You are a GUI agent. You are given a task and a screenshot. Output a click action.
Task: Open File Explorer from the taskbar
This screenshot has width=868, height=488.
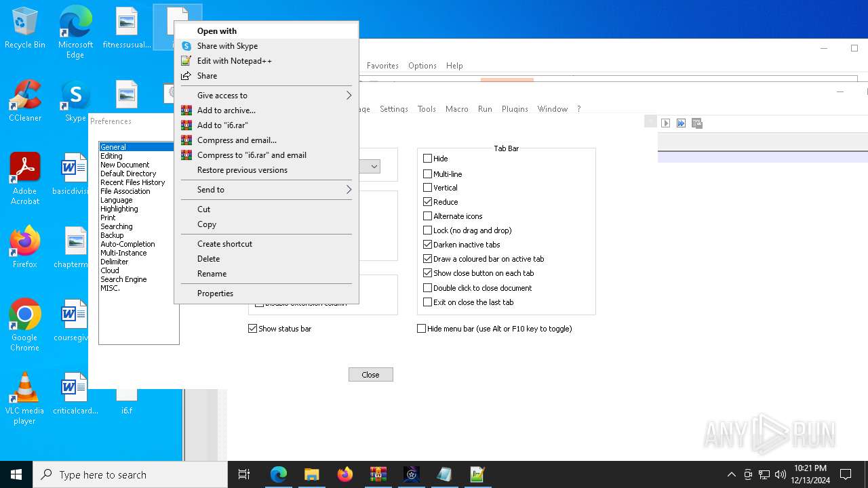pyautogui.click(x=311, y=474)
